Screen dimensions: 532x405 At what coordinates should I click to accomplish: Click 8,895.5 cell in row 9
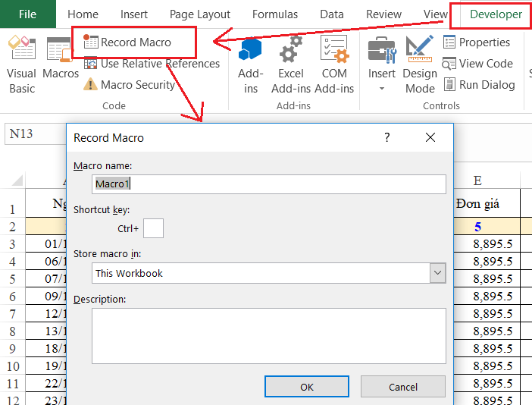[487, 348]
